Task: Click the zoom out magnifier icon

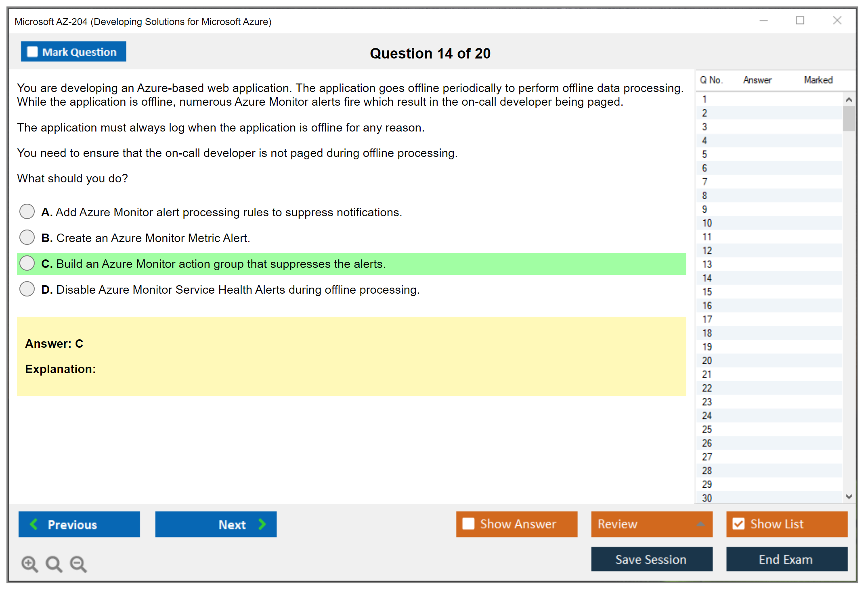Action: [x=78, y=564]
